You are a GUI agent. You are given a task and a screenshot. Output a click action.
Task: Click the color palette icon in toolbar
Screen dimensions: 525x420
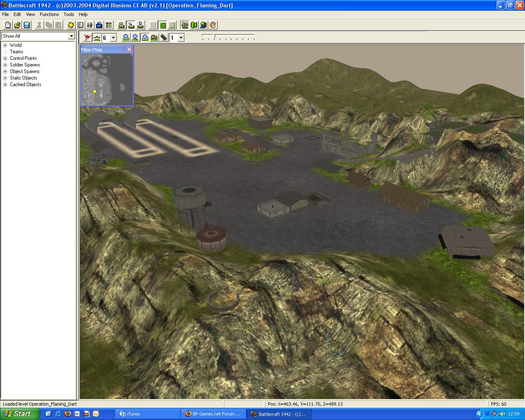point(213,25)
